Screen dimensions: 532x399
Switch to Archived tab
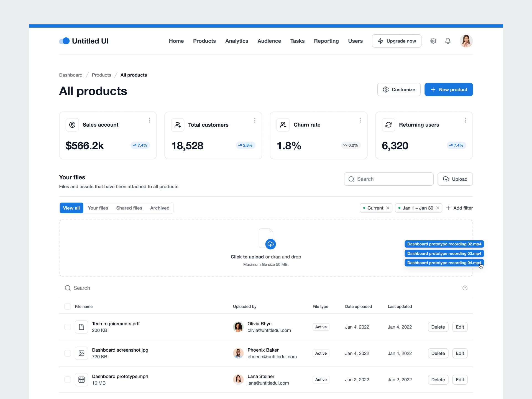pyautogui.click(x=160, y=208)
